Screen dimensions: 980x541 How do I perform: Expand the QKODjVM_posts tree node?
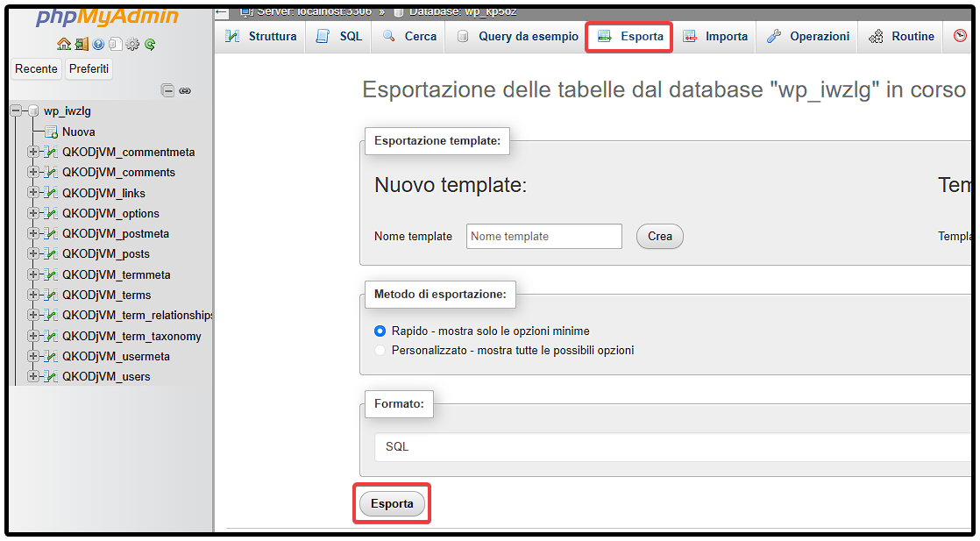32,254
